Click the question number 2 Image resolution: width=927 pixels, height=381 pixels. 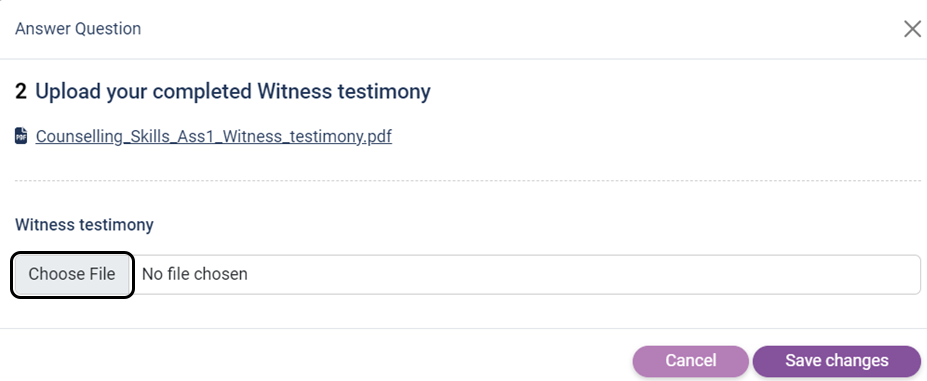click(21, 92)
